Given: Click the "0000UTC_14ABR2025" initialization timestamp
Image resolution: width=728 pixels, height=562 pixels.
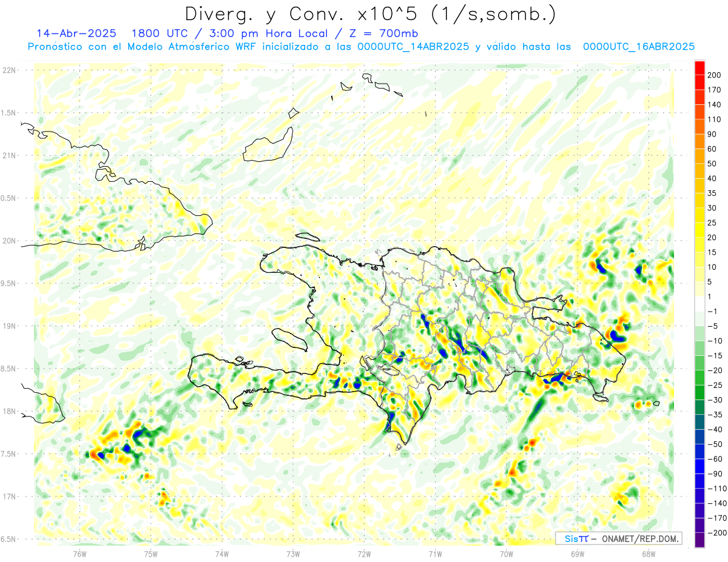Looking at the screenshot, I should click(x=413, y=47).
